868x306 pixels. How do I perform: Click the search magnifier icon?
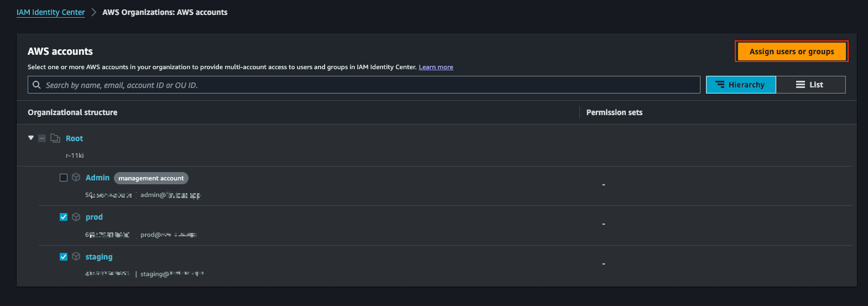coord(36,85)
